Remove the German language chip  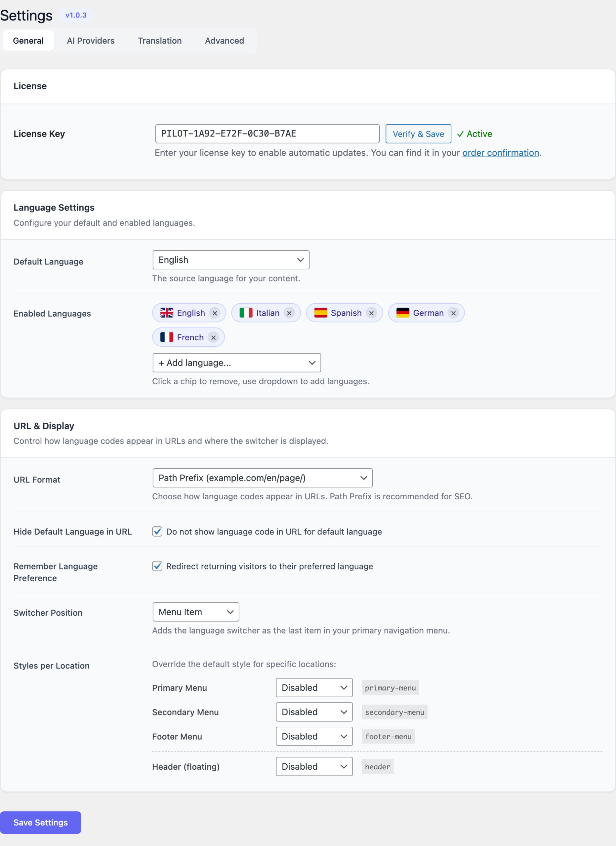point(453,313)
